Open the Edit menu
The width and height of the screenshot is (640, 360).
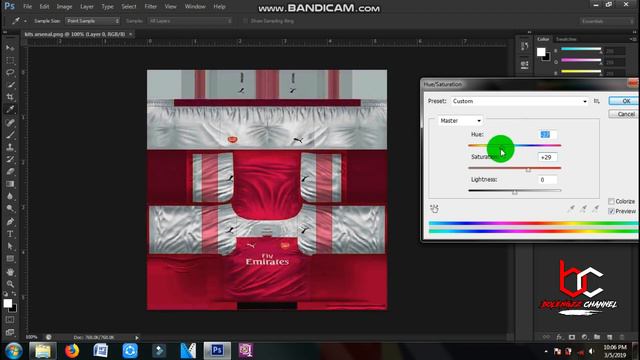pos(44,7)
